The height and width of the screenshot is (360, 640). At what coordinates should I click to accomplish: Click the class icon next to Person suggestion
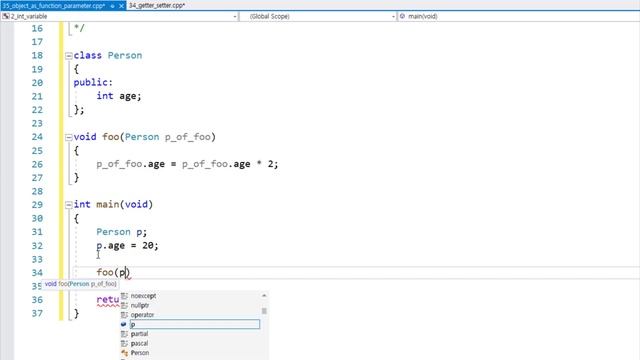[x=124, y=353]
